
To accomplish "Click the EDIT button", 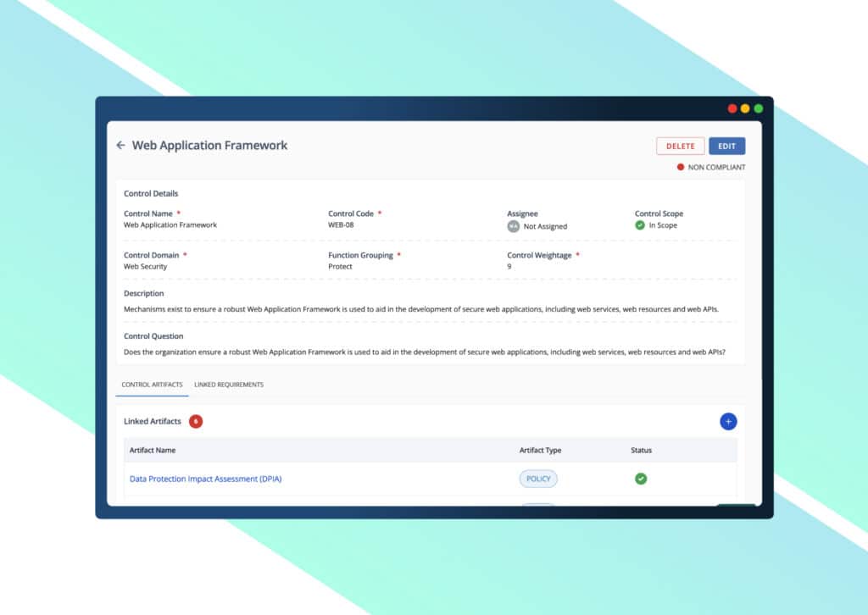I will click(x=726, y=146).
